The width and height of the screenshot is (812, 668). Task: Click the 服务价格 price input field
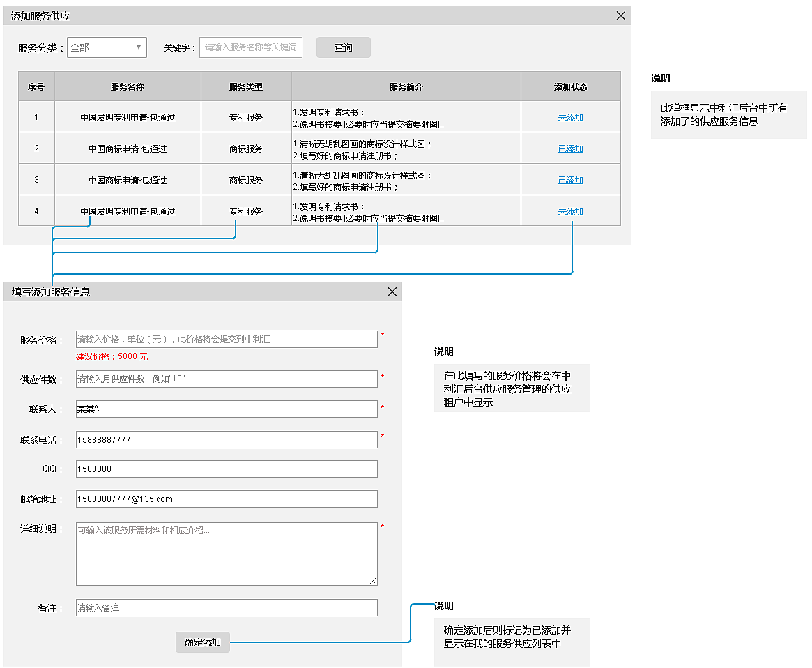pyautogui.click(x=227, y=338)
